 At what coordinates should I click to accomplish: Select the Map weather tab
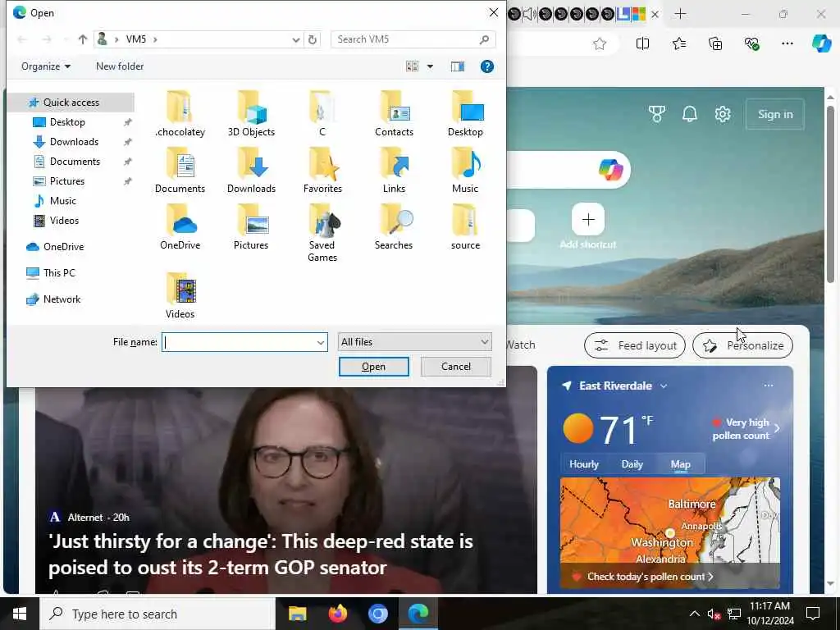pos(680,464)
